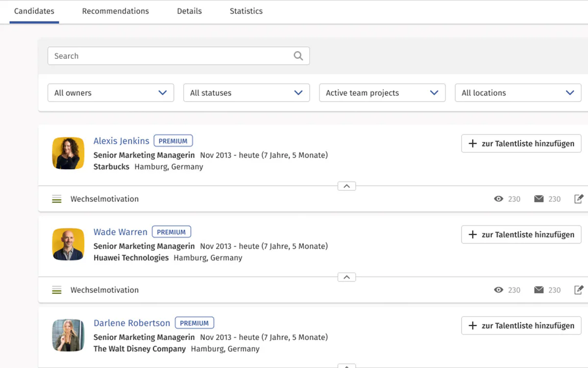Screen dimensions: 588x368
Task: Click the messages envelope icon for Wade Warren
Action: [x=539, y=290]
